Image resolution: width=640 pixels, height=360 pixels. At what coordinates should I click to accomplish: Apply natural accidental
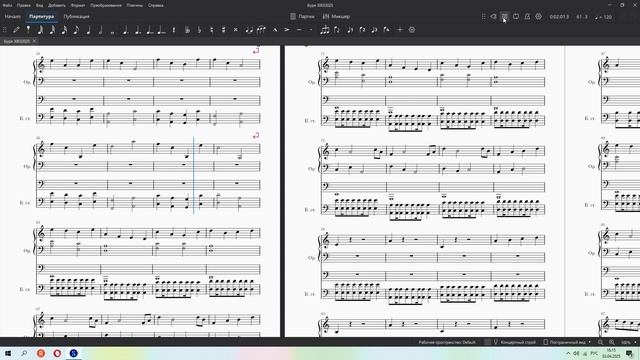pyautogui.click(x=211, y=29)
